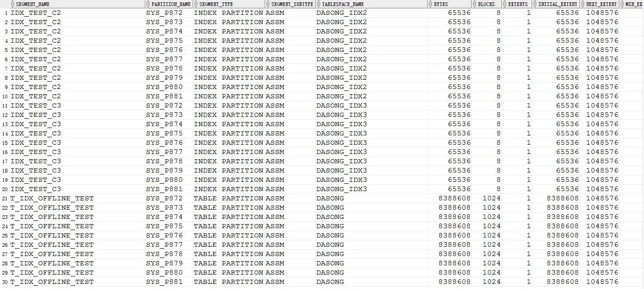Screen dimensions: 644x289
Task: Select IDX_TEST_C3 segment name in row 20
Action: coord(35,189)
